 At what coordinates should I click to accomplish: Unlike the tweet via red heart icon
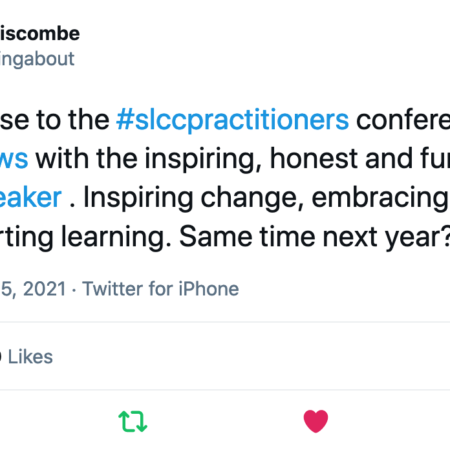tap(316, 421)
